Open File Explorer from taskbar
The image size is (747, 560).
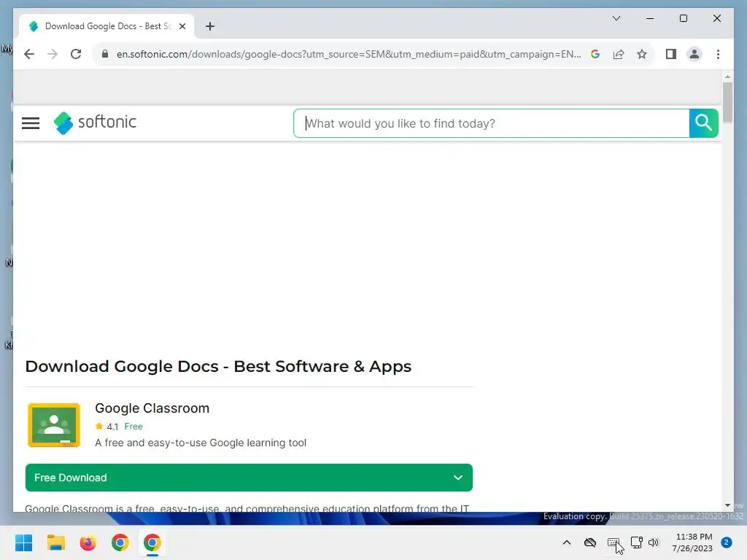pos(55,542)
